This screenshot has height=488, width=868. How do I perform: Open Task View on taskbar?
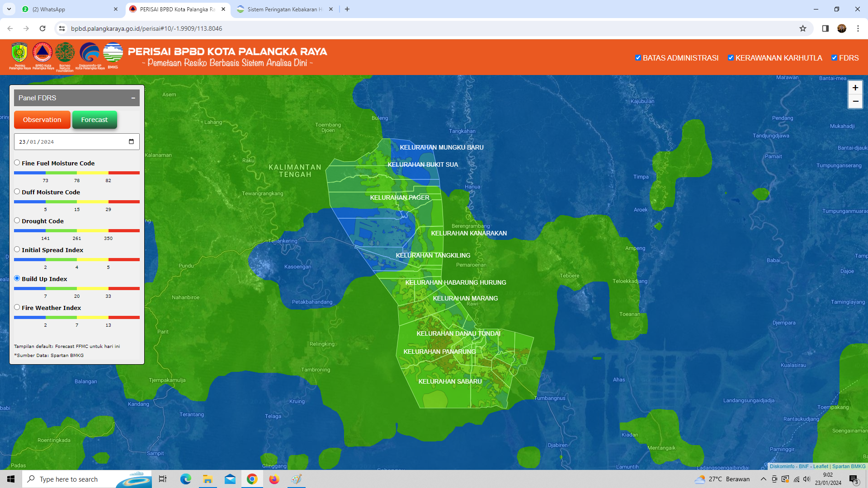163,479
